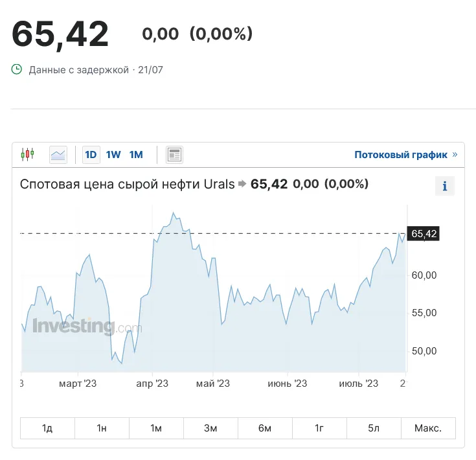Click the Investing.com watermark logo
Viewport: 476px width, 460px height.
pos(87,326)
